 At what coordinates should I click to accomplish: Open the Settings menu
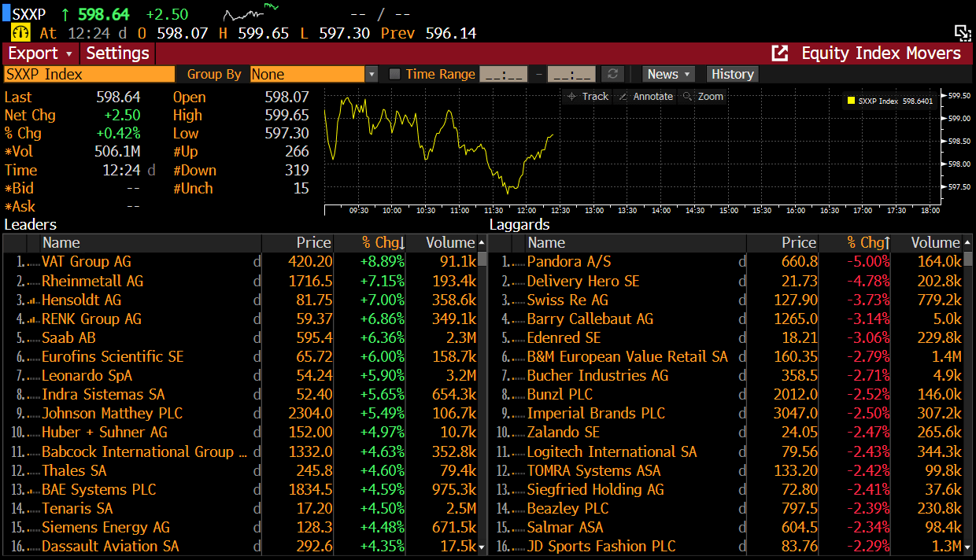click(117, 53)
